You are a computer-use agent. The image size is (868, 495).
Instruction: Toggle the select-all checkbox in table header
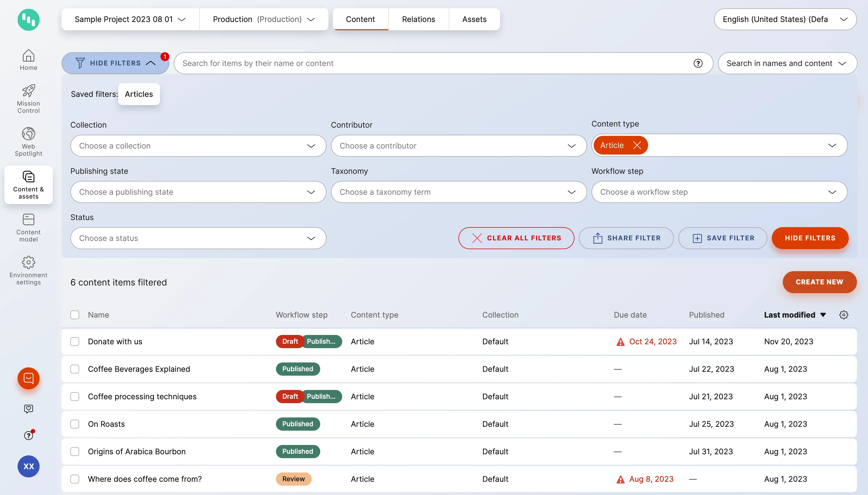(75, 315)
